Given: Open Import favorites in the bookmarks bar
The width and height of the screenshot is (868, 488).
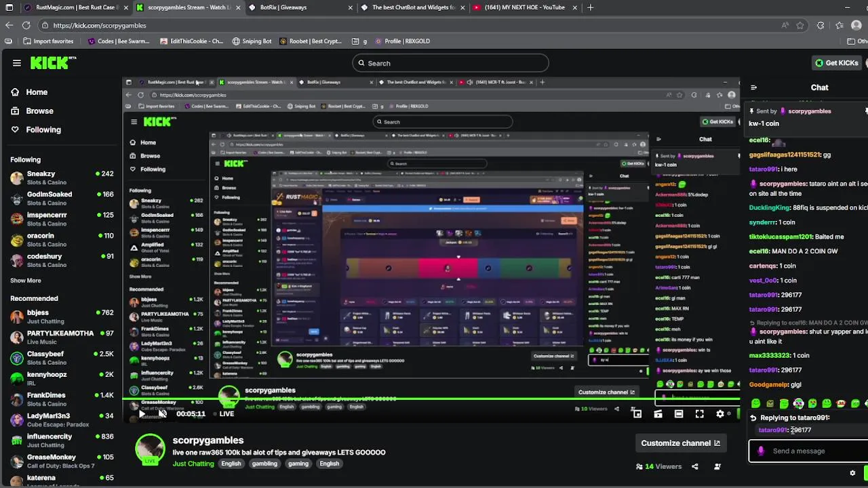Looking at the screenshot, I should (47, 41).
